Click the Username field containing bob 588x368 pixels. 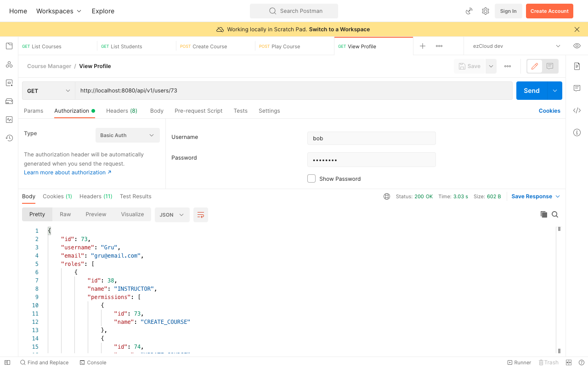coord(371,138)
